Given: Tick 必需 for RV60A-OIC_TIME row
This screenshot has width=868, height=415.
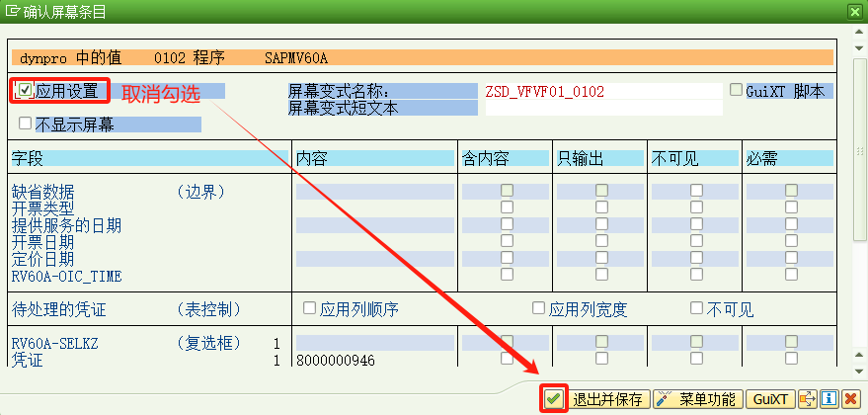Looking at the screenshot, I should [792, 275].
